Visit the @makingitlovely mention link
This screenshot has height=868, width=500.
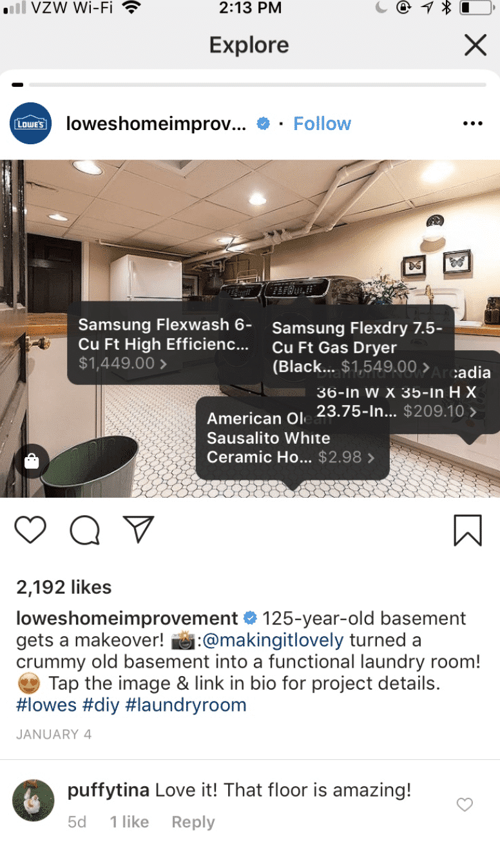[x=273, y=640]
